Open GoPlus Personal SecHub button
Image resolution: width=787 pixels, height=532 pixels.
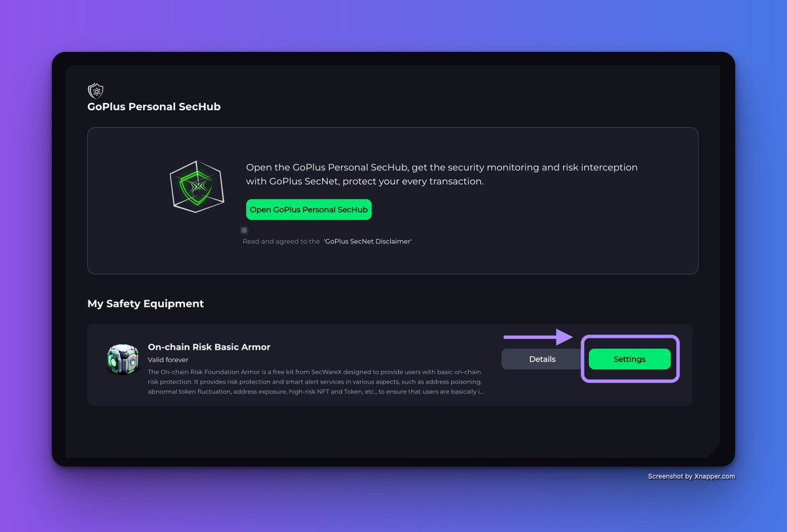(x=309, y=210)
